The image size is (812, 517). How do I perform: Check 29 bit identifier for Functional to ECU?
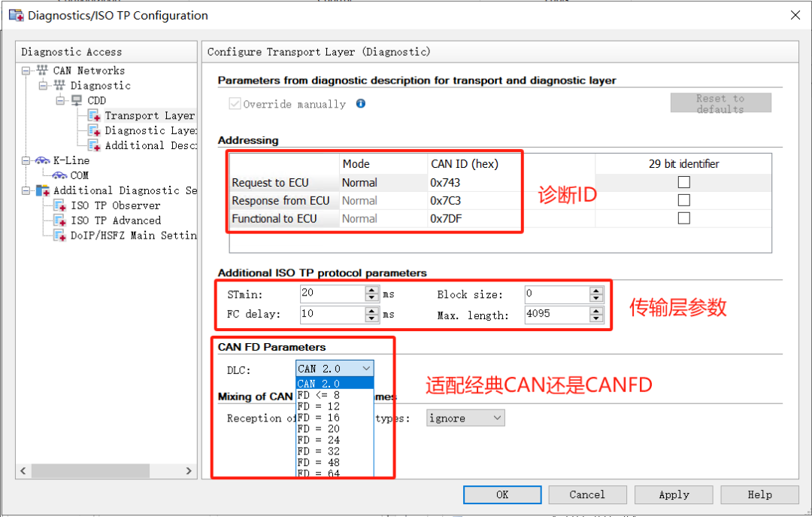[683, 217]
